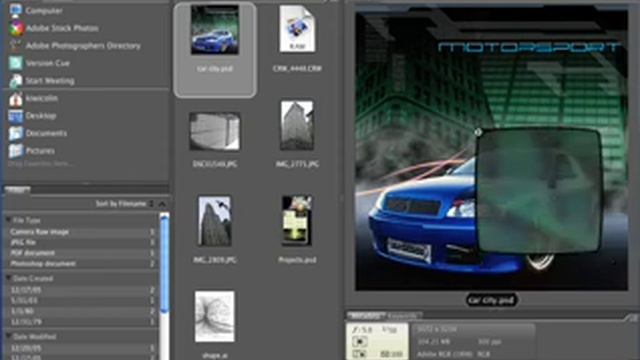Click the loupe magnifier in the preview

tap(539, 190)
